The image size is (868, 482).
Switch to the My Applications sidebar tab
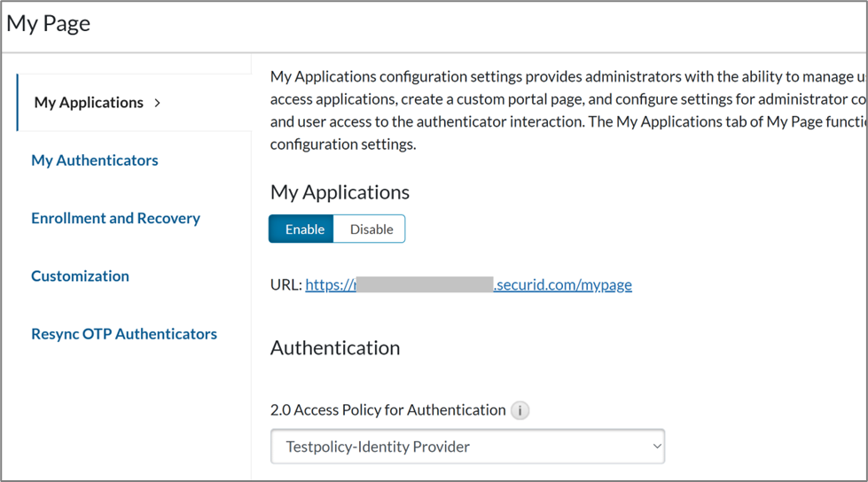89,103
